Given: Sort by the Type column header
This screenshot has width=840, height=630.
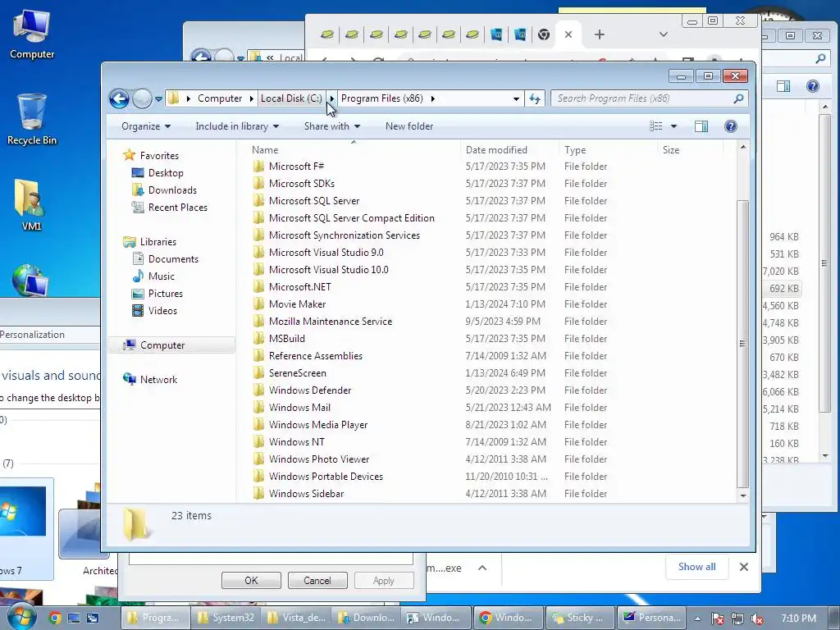Looking at the screenshot, I should (608, 150).
